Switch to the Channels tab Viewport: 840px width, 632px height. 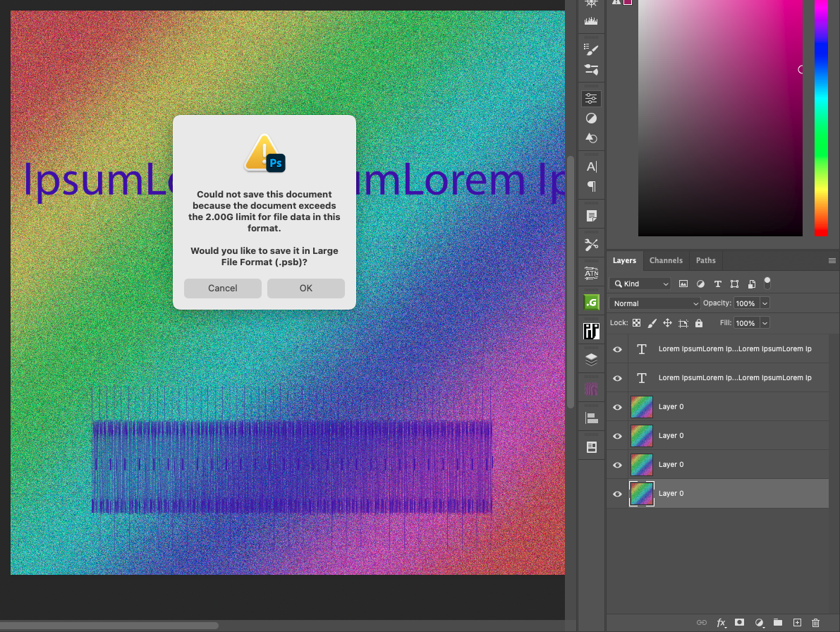(x=666, y=260)
